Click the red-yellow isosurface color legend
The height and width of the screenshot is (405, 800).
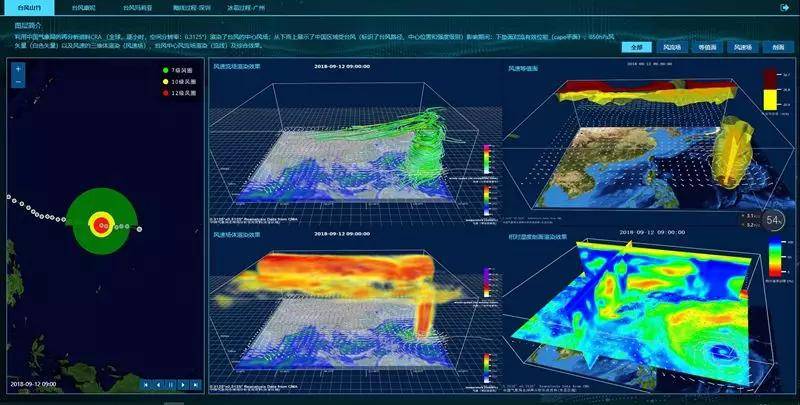(x=770, y=90)
